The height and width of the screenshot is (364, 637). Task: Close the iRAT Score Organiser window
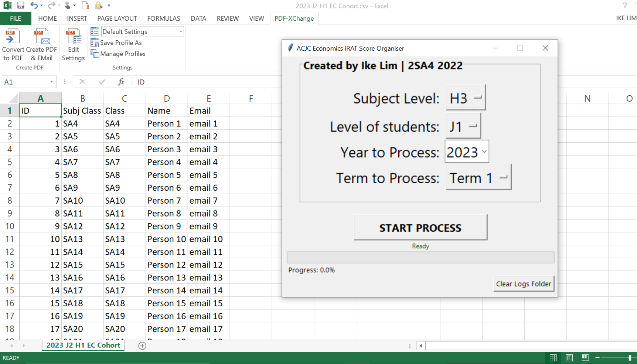tap(545, 48)
